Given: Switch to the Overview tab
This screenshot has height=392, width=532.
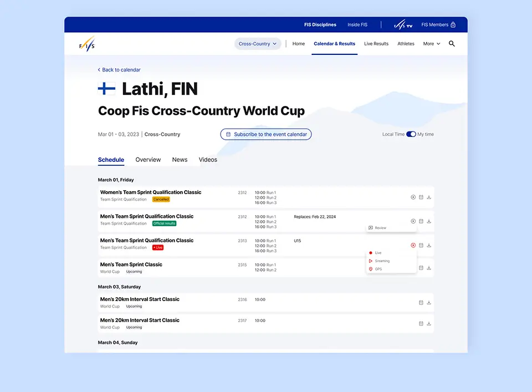Looking at the screenshot, I should click(x=148, y=160).
